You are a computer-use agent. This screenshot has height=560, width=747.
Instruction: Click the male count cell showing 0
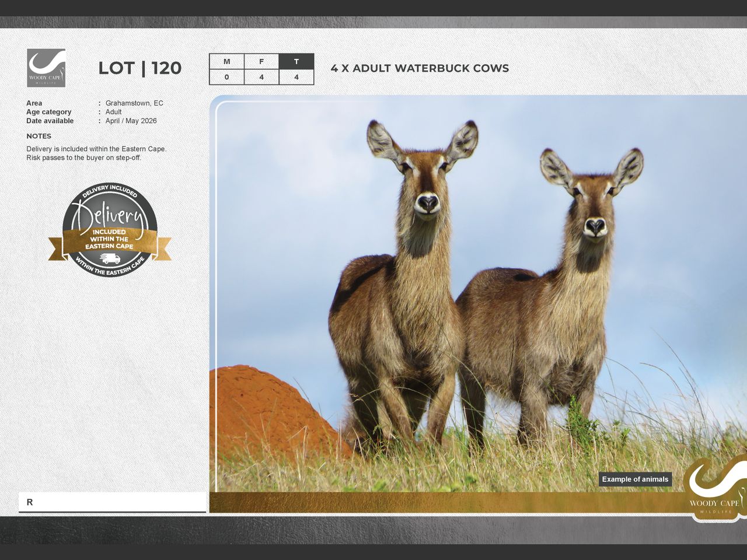(x=226, y=77)
